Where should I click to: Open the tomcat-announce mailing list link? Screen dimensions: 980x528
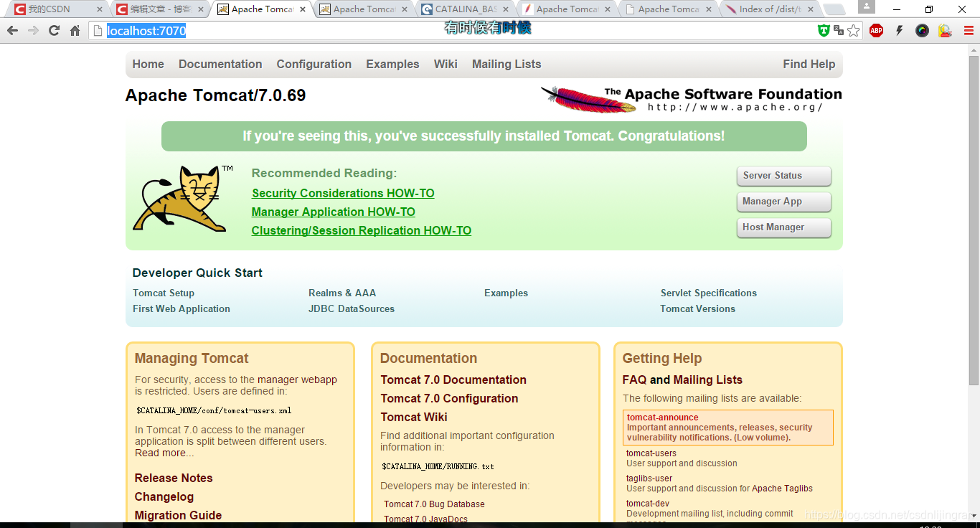point(662,417)
